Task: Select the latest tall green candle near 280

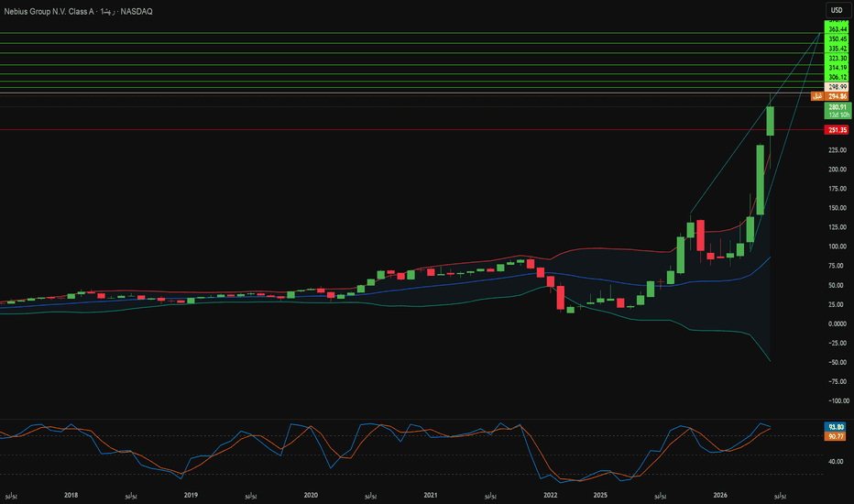Action: [770, 121]
